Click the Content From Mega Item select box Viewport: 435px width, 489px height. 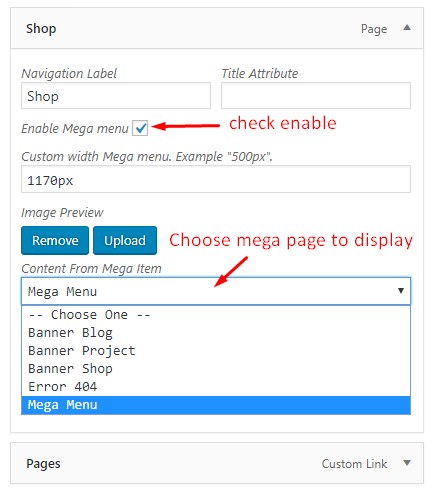coord(216,291)
